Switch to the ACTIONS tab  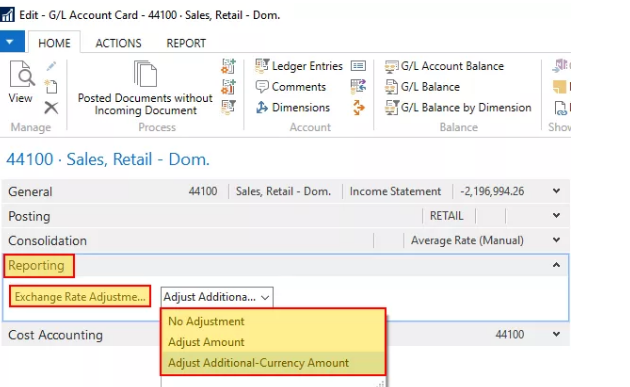coord(119,43)
